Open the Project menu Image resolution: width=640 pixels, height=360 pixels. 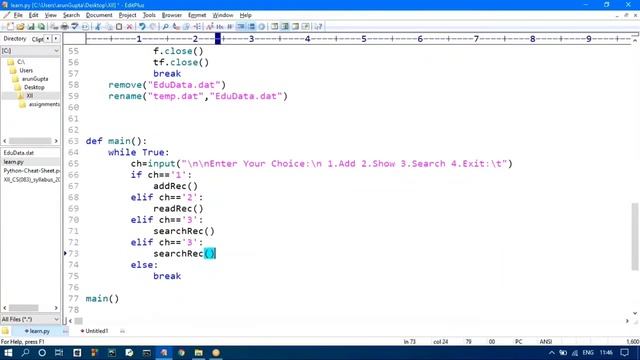127,15
